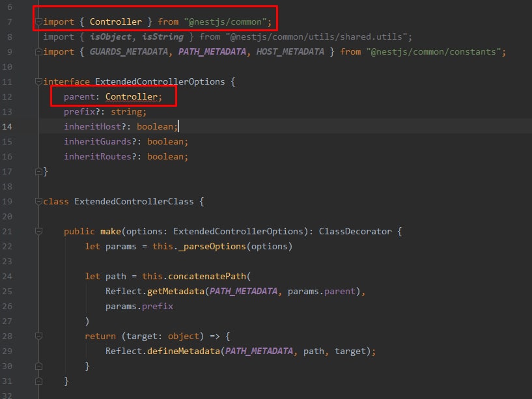Click ExtendedControllerOptions in the make signature
Image resolution: width=532 pixels, height=399 pixels.
238,231
